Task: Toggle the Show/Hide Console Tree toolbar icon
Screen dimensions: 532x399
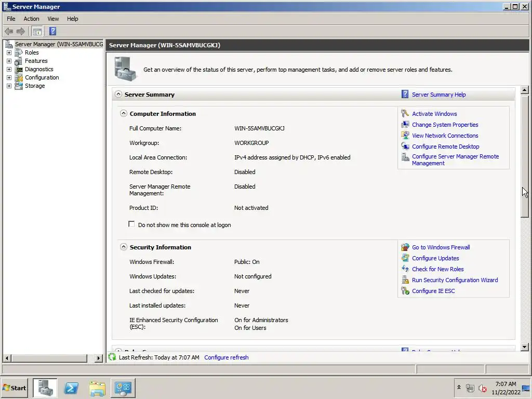Action: coord(37,32)
